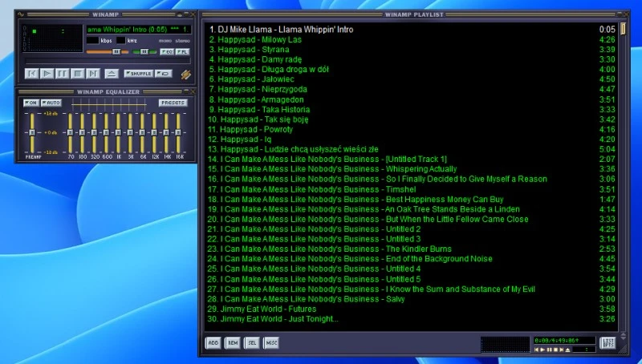The image size is (642, 364).
Task: Open file with the eject button in main window
Action: point(112,74)
